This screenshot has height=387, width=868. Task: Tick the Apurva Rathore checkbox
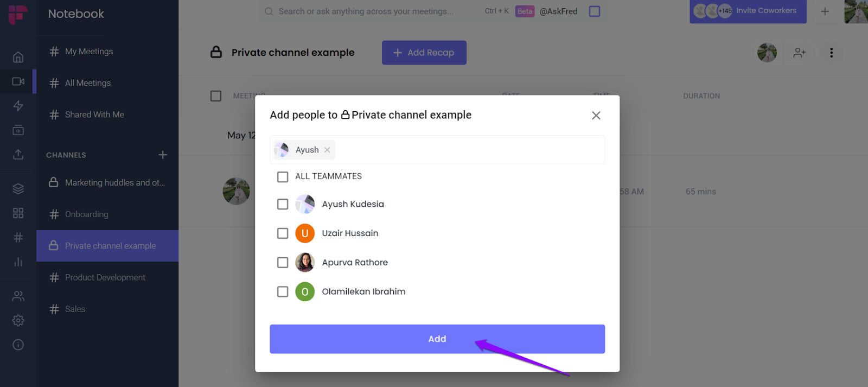coord(283,263)
